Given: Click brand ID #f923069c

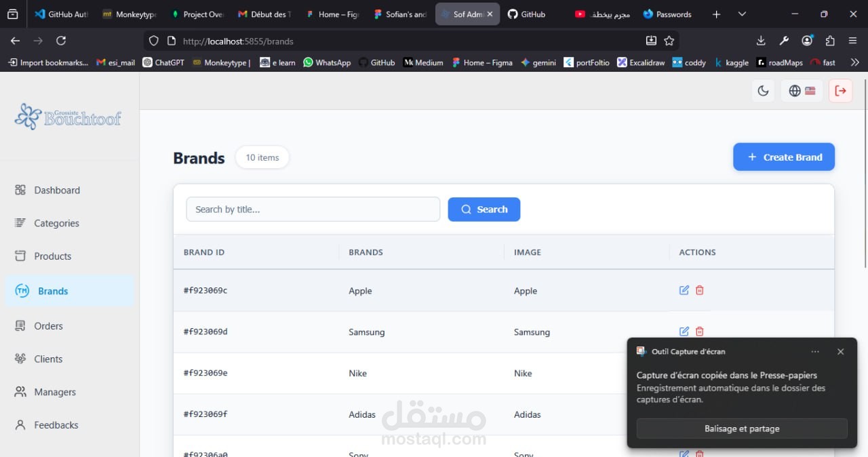Looking at the screenshot, I should tap(205, 291).
